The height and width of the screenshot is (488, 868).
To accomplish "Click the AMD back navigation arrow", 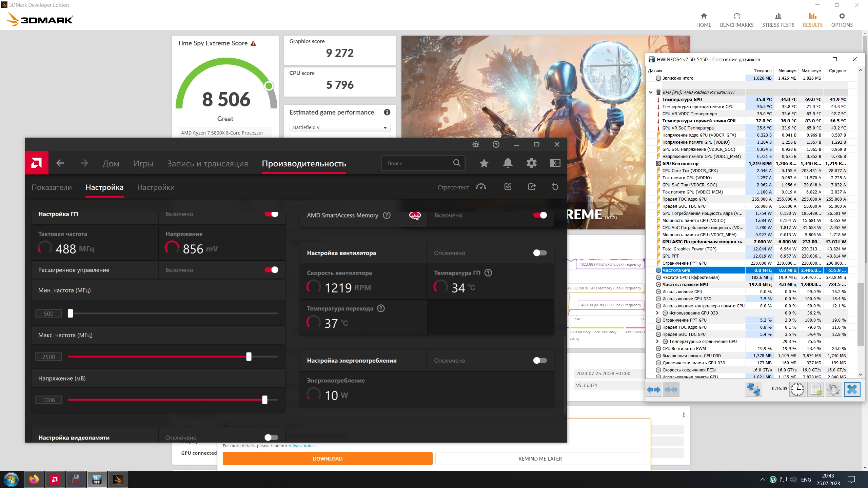I will [60, 163].
